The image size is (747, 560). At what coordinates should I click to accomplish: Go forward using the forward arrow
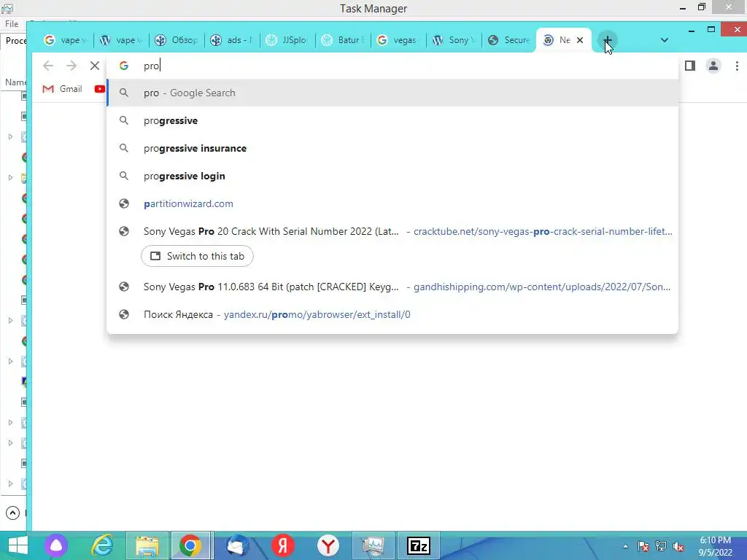[x=71, y=66]
